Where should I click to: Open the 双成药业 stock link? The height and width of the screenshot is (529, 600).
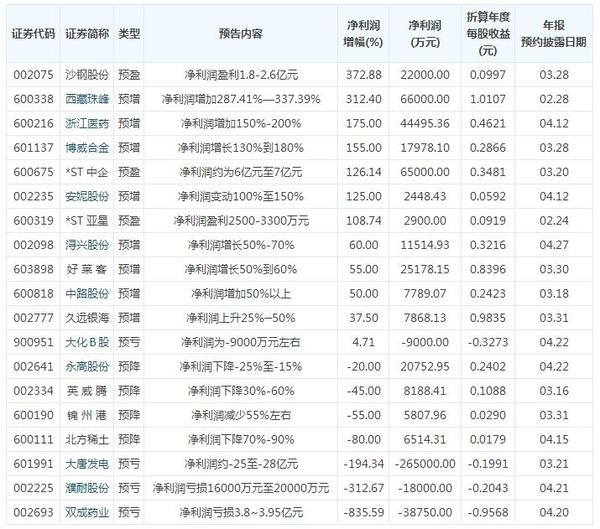pos(87,513)
